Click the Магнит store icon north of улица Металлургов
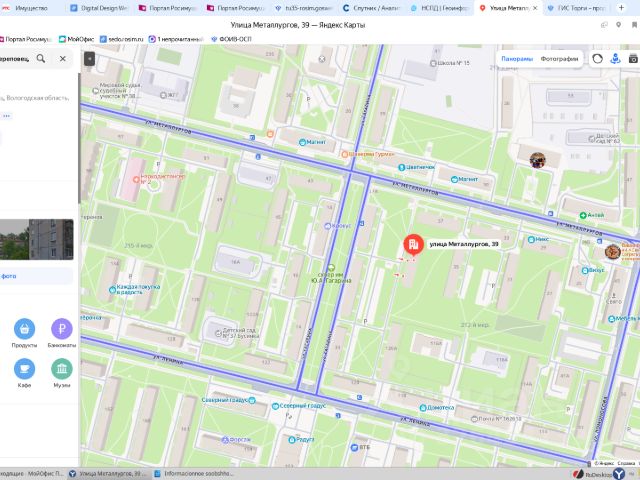 tap(302, 142)
